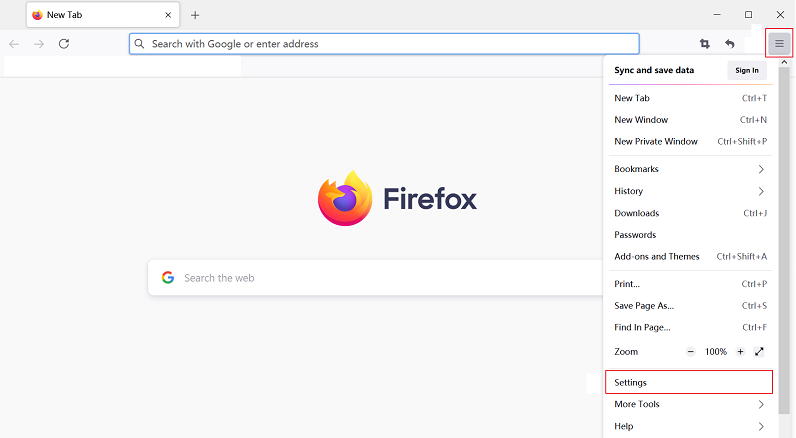Open Settings from the menu
This screenshot has width=796, height=438.
click(x=689, y=383)
